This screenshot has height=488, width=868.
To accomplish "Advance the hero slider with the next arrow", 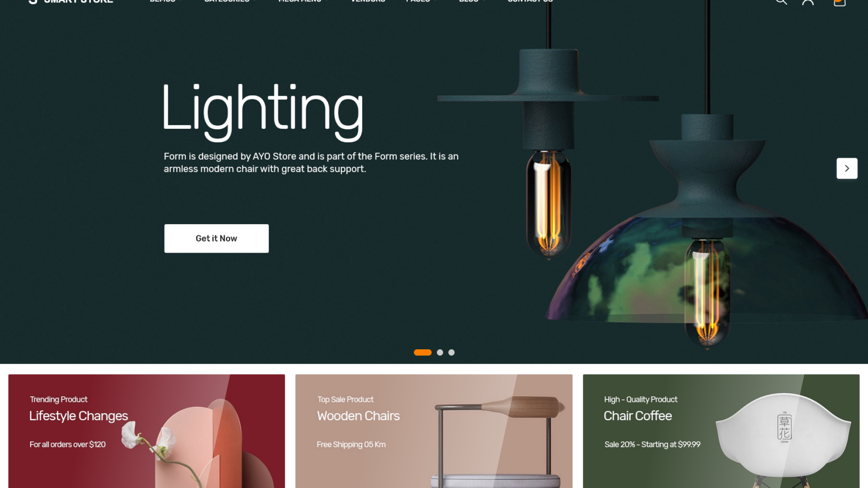I will click(847, 169).
